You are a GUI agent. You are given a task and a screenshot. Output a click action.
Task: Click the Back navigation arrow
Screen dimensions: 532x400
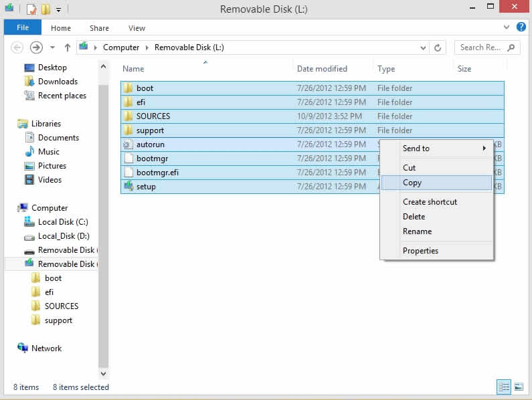[17, 47]
